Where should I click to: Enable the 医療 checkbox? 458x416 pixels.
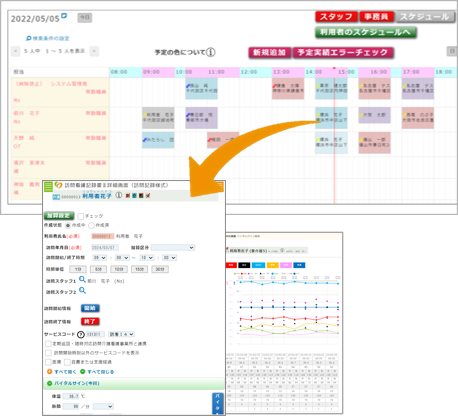tap(48, 362)
